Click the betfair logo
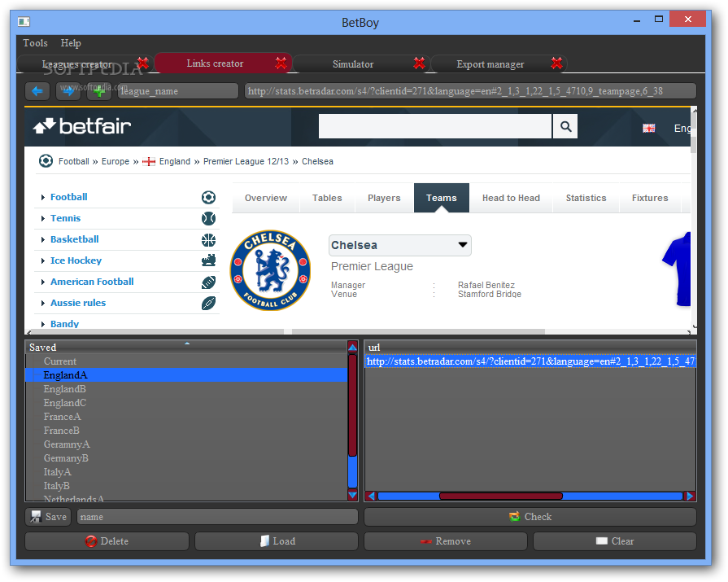Screen dimensions: 728x582 coord(82,126)
